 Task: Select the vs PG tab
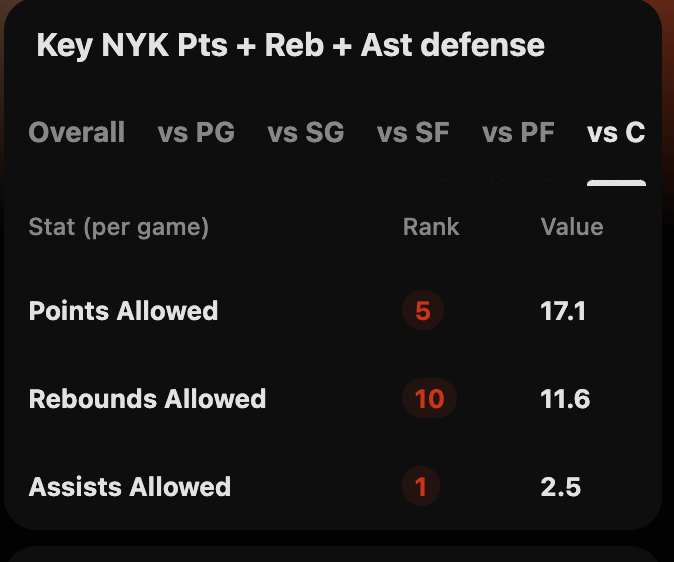point(196,133)
